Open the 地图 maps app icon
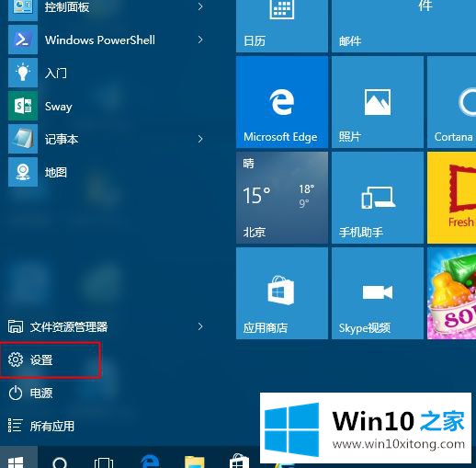This screenshot has height=468, width=476. [23, 172]
